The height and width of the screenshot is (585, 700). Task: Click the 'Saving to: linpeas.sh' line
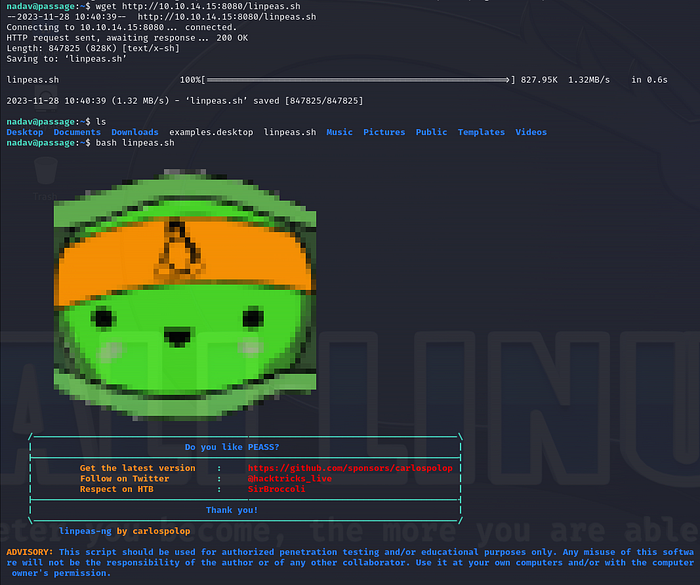point(67,59)
